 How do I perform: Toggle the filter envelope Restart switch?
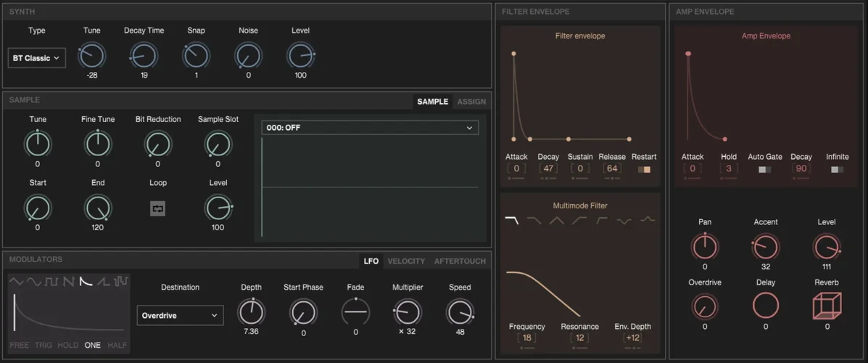(644, 169)
